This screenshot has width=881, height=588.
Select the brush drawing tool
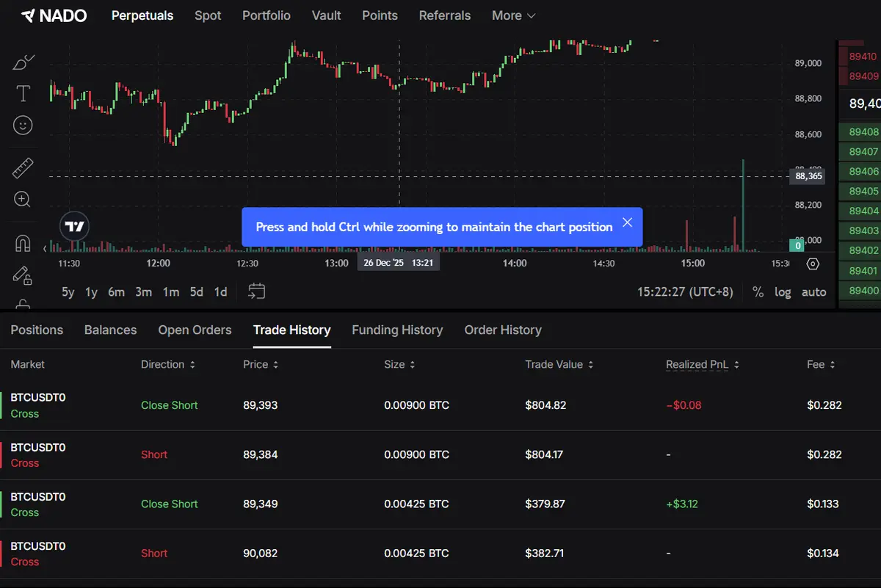click(x=23, y=62)
